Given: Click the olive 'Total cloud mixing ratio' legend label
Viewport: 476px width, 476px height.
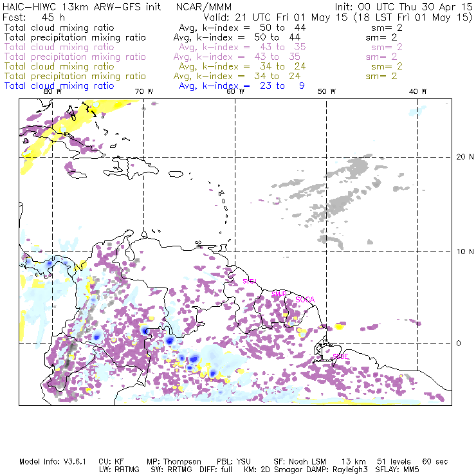Looking at the screenshot, I should [x=59, y=66].
